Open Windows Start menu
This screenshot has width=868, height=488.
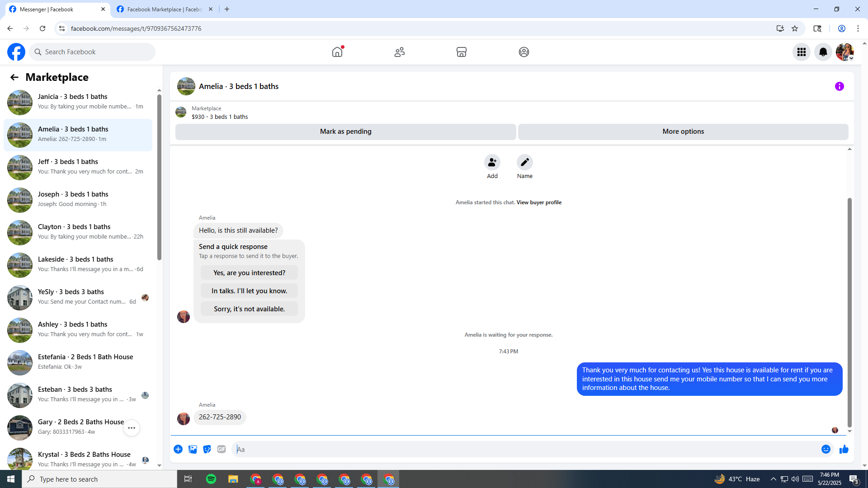click(x=11, y=479)
